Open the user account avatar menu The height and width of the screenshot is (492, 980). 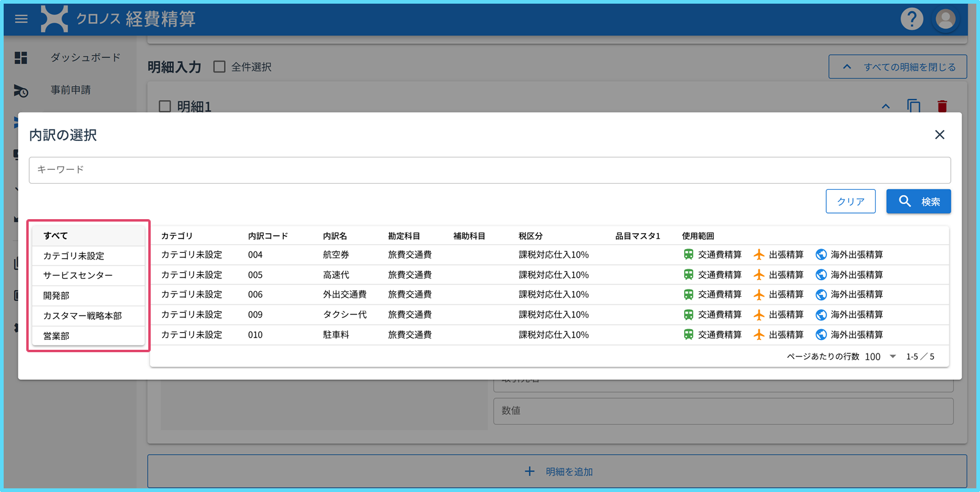pyautogui.click(x=945, y=19)
